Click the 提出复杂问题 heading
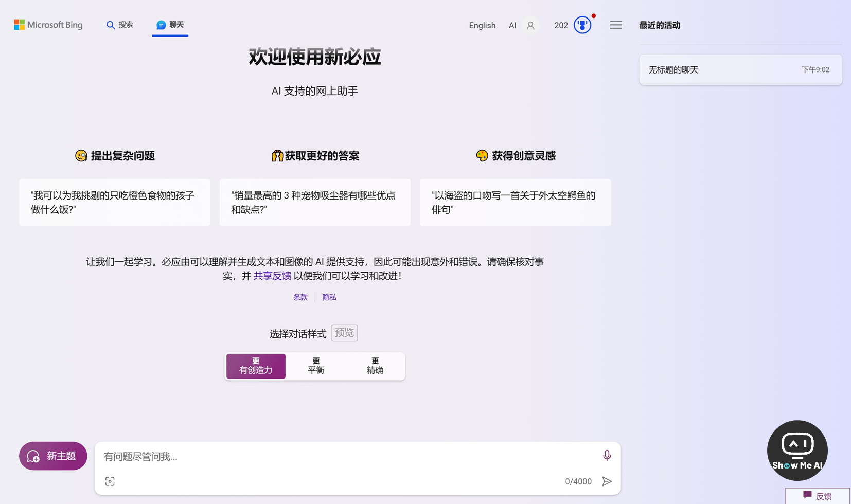The image size is (851, 504). 122,156
